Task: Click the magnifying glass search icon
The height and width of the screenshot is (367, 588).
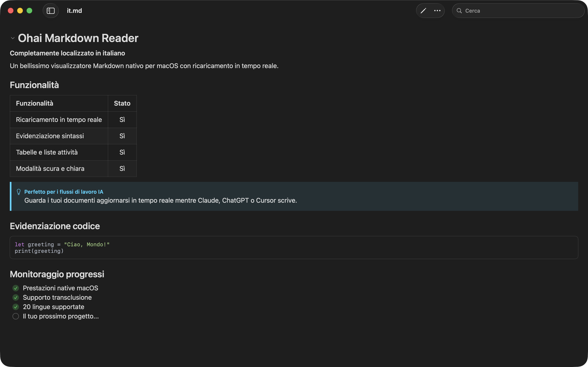Action: click(x=459, y=11)
